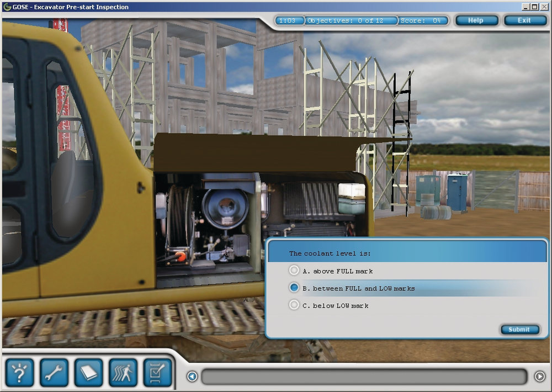Screen dimensions: 552x392
Task: Select answer A. above FULL mark
Action: (x=294, y=271)
